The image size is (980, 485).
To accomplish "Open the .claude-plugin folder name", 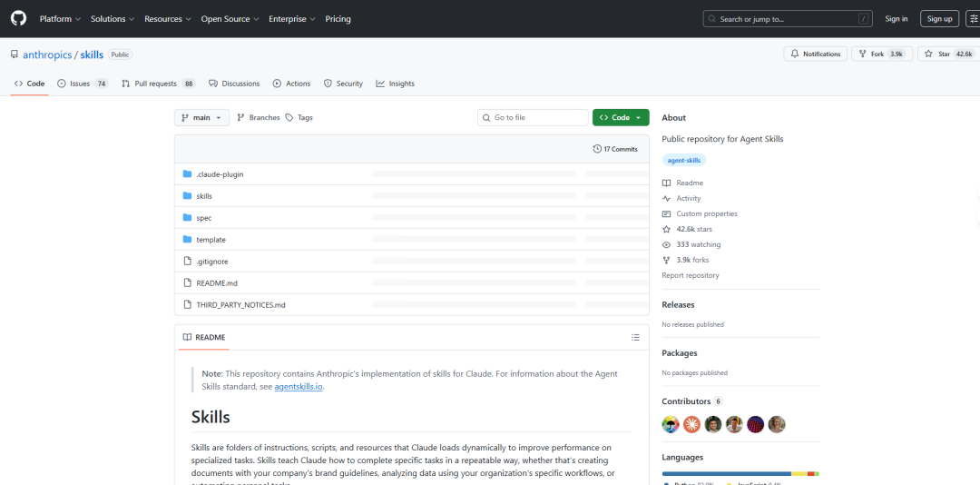I will [220, 174].
